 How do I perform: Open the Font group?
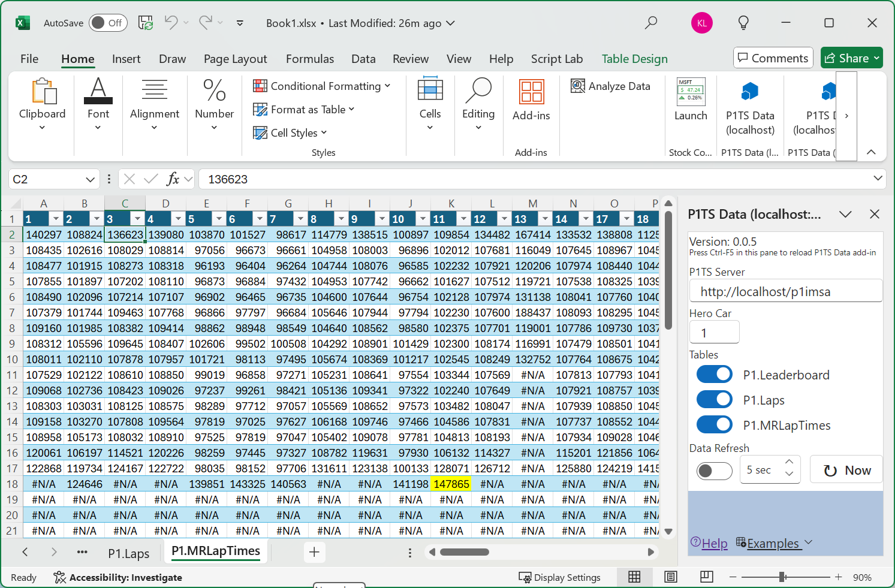[x=98, y=104]
